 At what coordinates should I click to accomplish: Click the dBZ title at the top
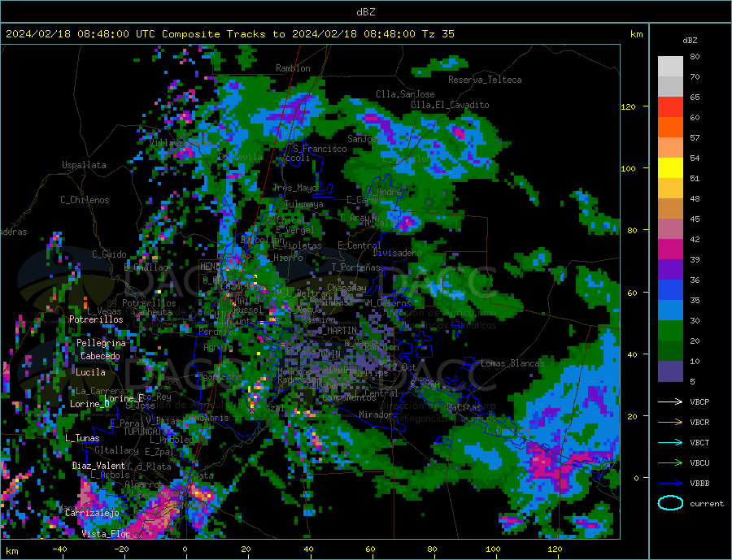pos(365,12)
